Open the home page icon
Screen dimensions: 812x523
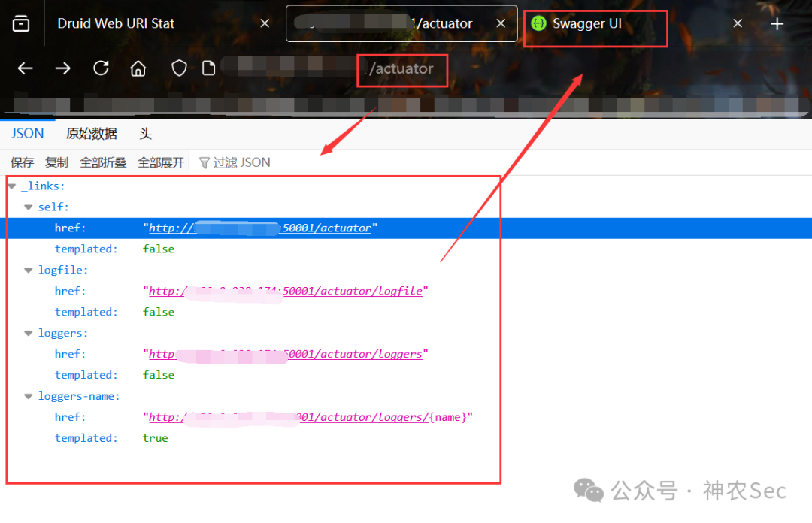click(x=138, y=68)
